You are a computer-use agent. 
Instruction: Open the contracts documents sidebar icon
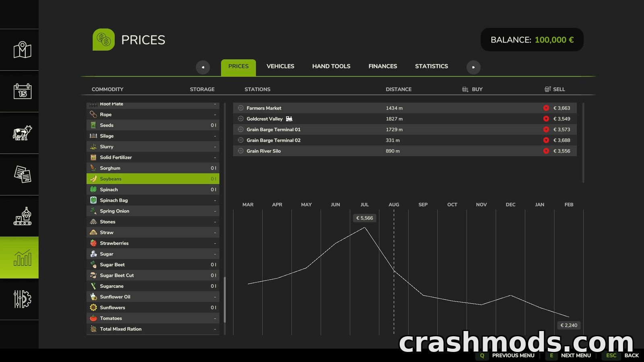tap(22, 174)
